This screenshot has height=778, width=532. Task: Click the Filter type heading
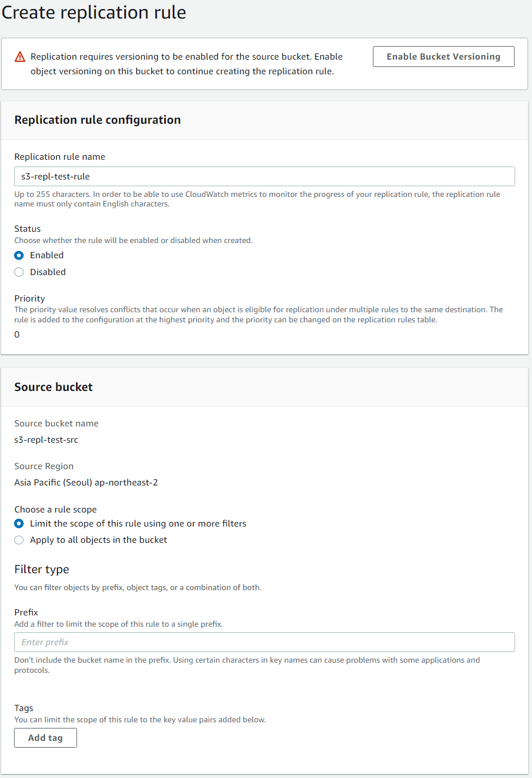pyautogui.click(x=42, y=569)
